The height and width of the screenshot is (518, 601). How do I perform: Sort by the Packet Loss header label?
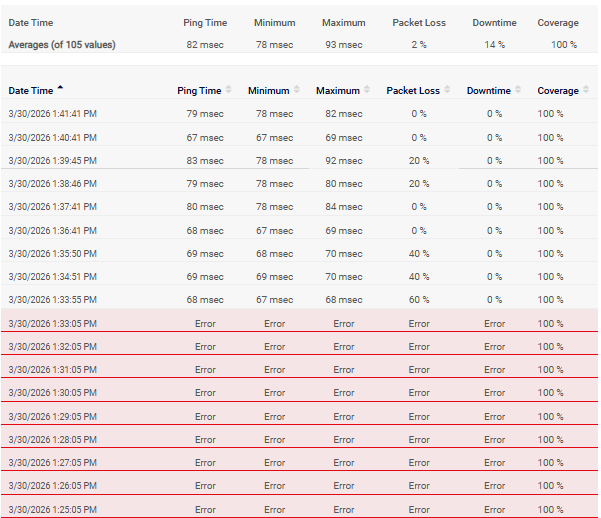414,91
